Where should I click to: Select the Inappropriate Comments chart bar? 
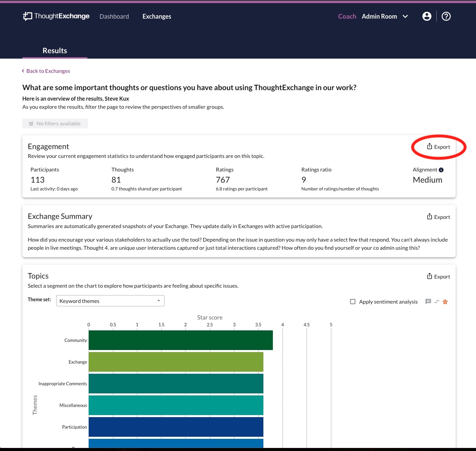176,384
